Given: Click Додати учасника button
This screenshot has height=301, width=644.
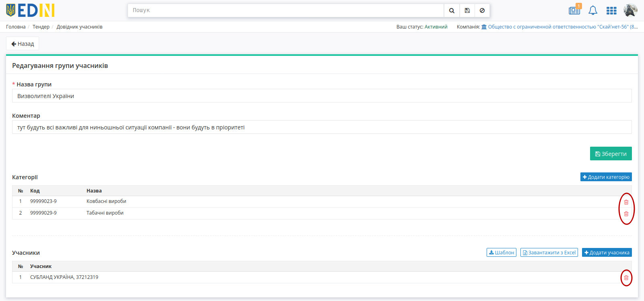Looking at the screenshot, I should [607, 252].
